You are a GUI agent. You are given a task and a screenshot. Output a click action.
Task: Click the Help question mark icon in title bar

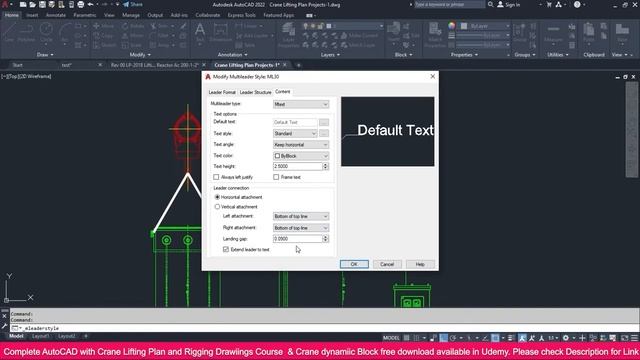pyautogui.click(x=577, y=4)
